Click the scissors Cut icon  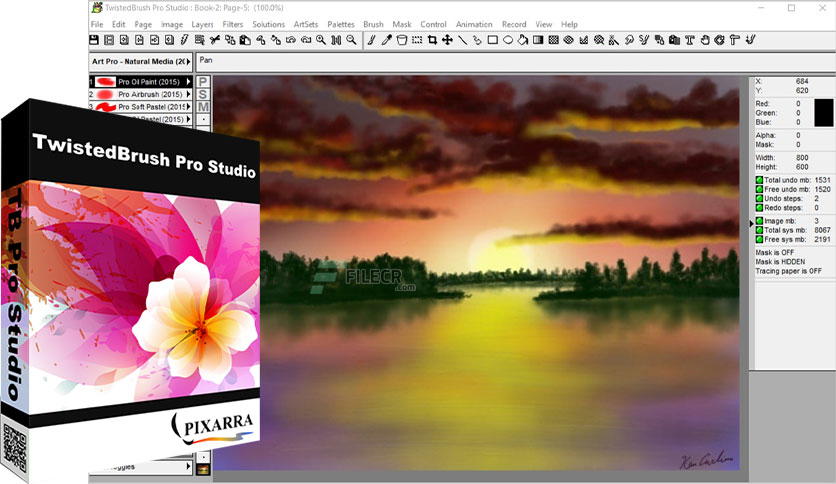point(215,40)
